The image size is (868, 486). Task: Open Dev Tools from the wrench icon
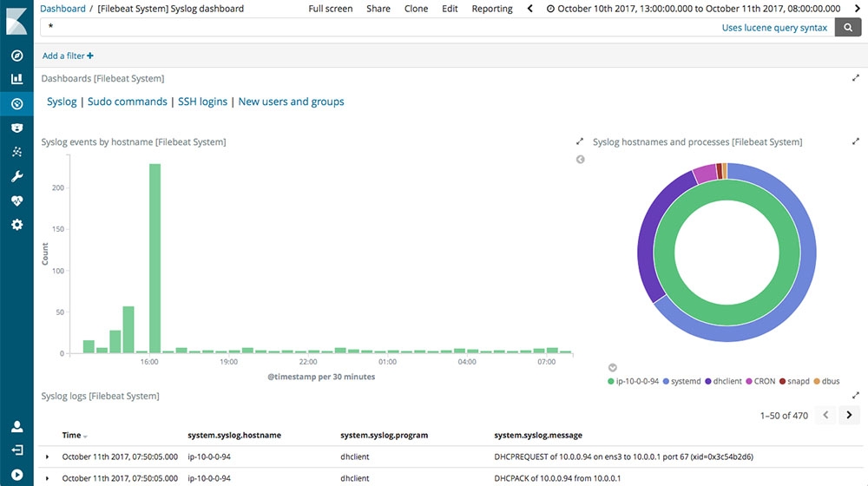click(17, 176)
